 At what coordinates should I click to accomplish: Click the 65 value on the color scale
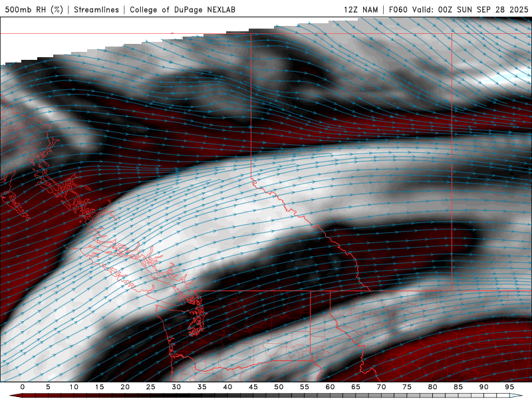[356, 387]
